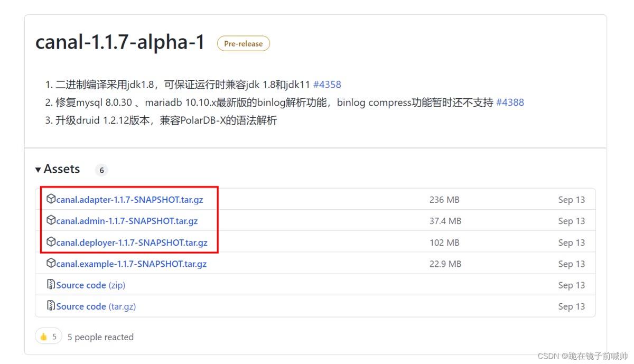634x364 pixels.
Task: Collapse the Assets section triangle
Action: 38,170
